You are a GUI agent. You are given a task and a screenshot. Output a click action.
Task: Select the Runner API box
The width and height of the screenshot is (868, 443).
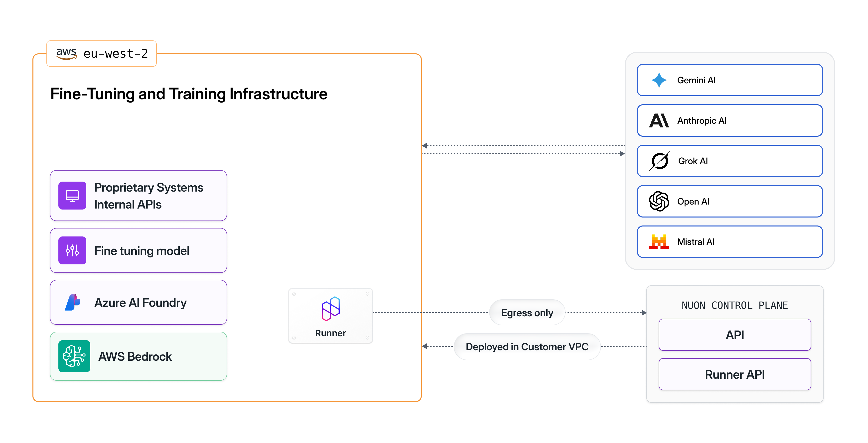click(734, 374)
